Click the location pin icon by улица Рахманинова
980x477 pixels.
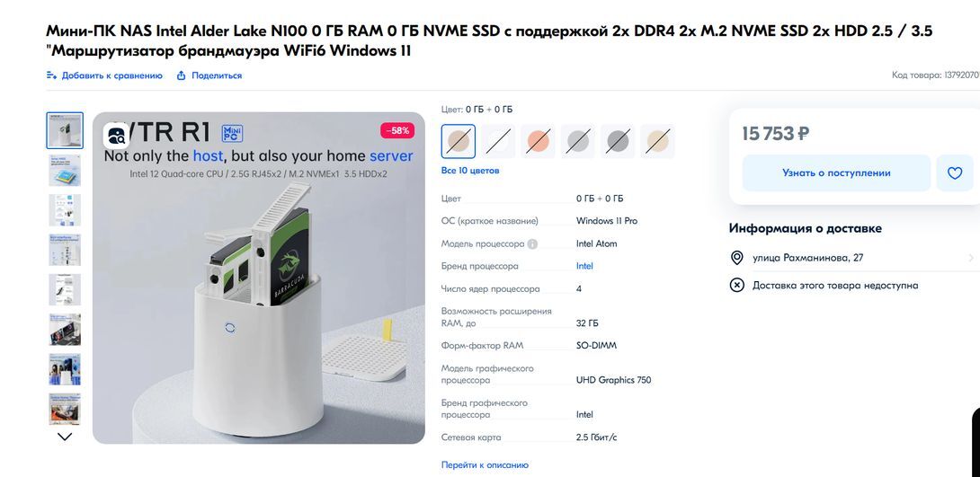click(x=737, y=258)
